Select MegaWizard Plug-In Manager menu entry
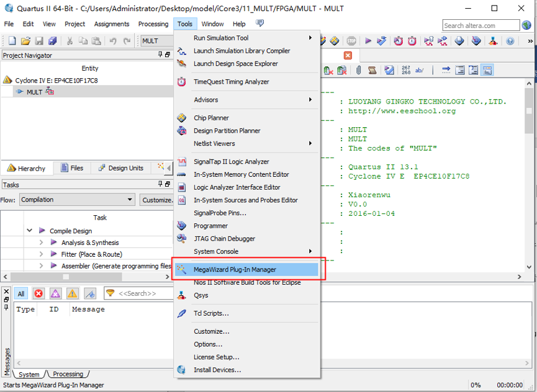This screenshot has width=537, height=392. (235, 270)
